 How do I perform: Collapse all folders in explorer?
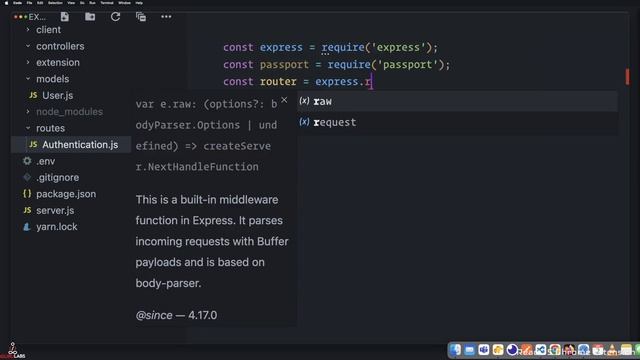click(141, 17)
